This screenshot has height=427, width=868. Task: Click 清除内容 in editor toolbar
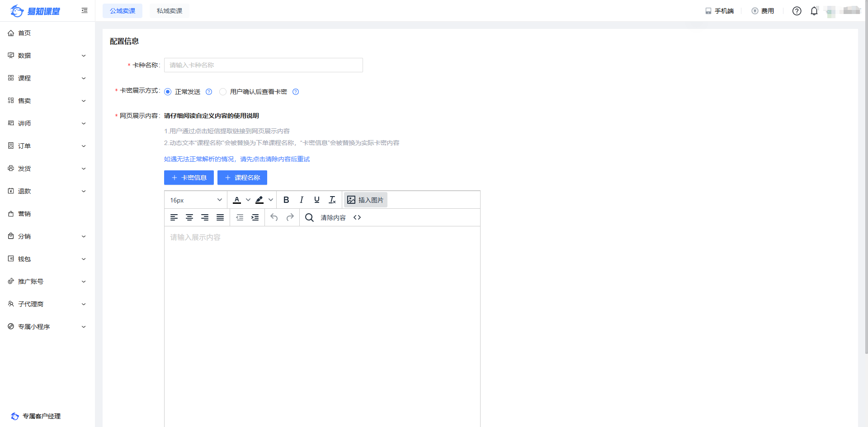(x=333, y=217)
